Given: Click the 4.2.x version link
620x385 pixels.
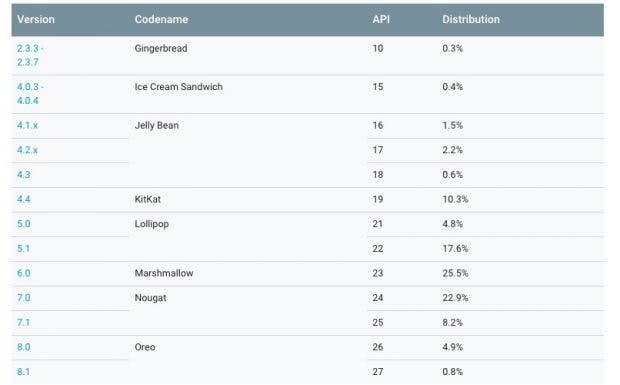Looking at the screenshot, I should coord(27,150).
